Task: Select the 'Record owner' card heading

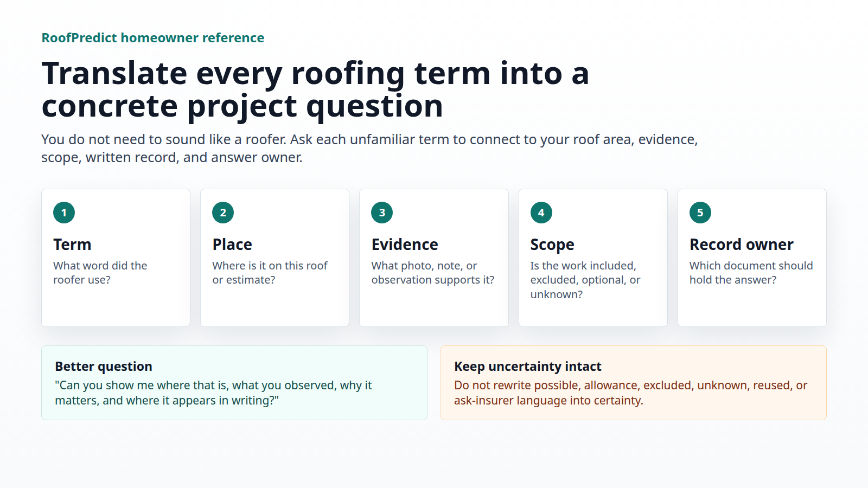Action: (742, 245)
